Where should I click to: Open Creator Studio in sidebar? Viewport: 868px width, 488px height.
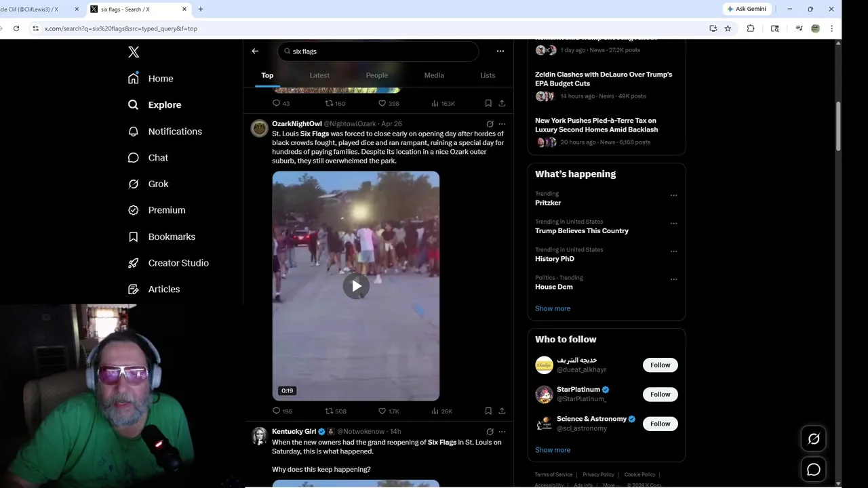tap(168, 263)
